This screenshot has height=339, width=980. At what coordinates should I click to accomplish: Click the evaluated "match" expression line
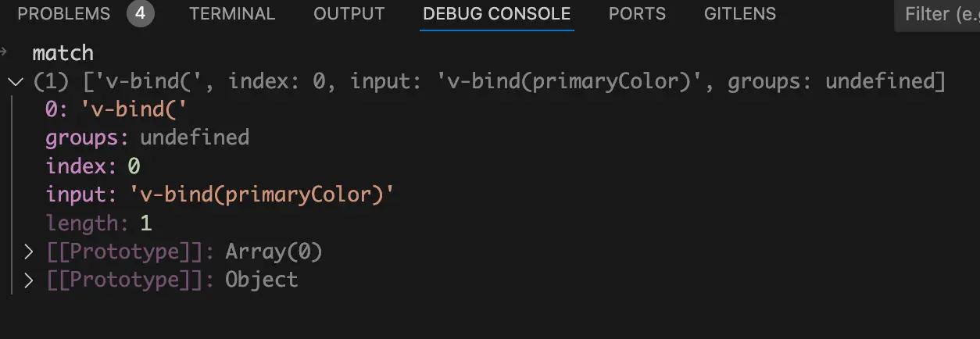point(63,53)
